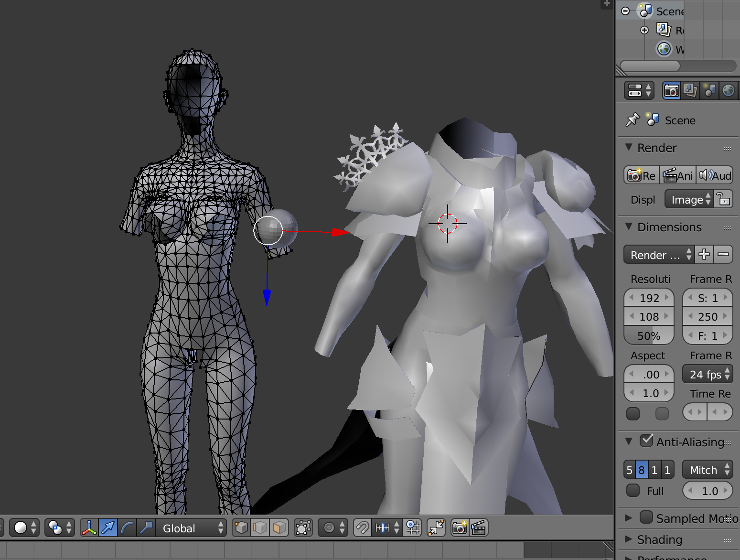The width and height of the screenshot is (740, 560).
Task: Toggle the 3D manipulator widget icon
Action: coord(89,528)
